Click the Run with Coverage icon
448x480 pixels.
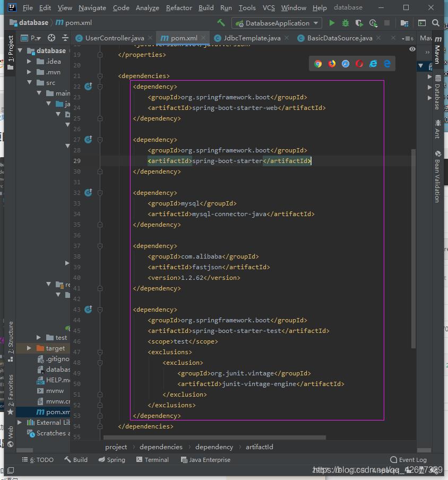point(359,23)
